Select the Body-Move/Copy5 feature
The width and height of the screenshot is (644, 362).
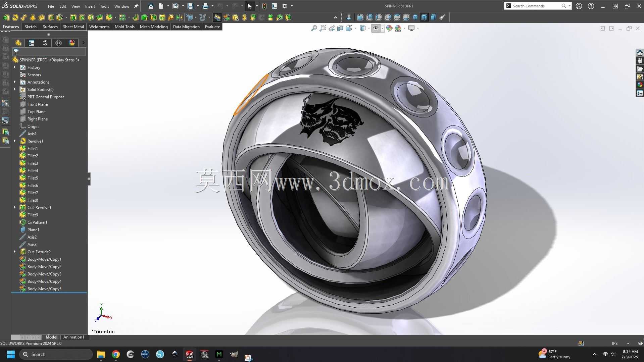(x=44, y=289)
